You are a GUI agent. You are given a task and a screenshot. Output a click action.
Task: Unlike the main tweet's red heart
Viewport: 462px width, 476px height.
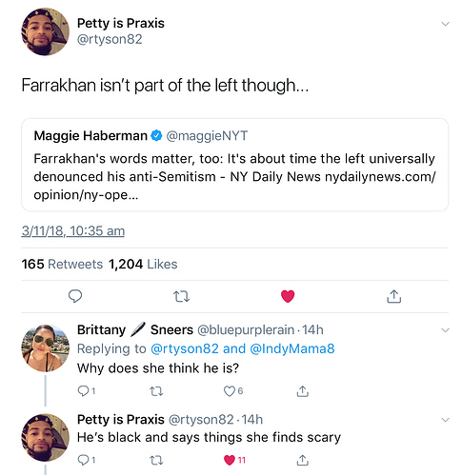click(288, 296)
